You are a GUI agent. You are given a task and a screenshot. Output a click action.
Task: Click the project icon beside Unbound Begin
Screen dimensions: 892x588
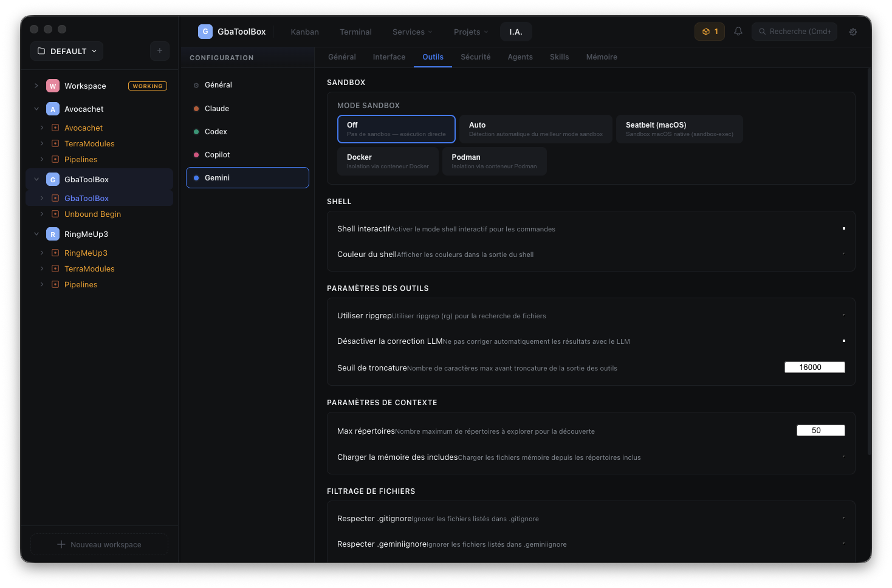point(55,214)
